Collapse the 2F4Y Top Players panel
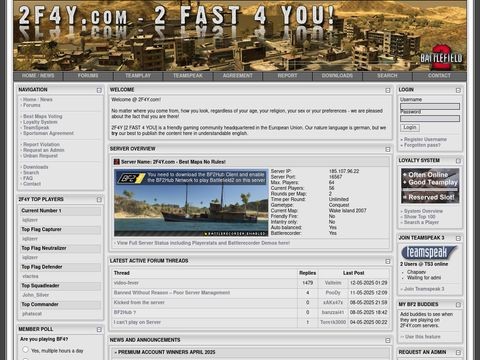The height and width of the screenshot is (360, 480). (99, 200)
